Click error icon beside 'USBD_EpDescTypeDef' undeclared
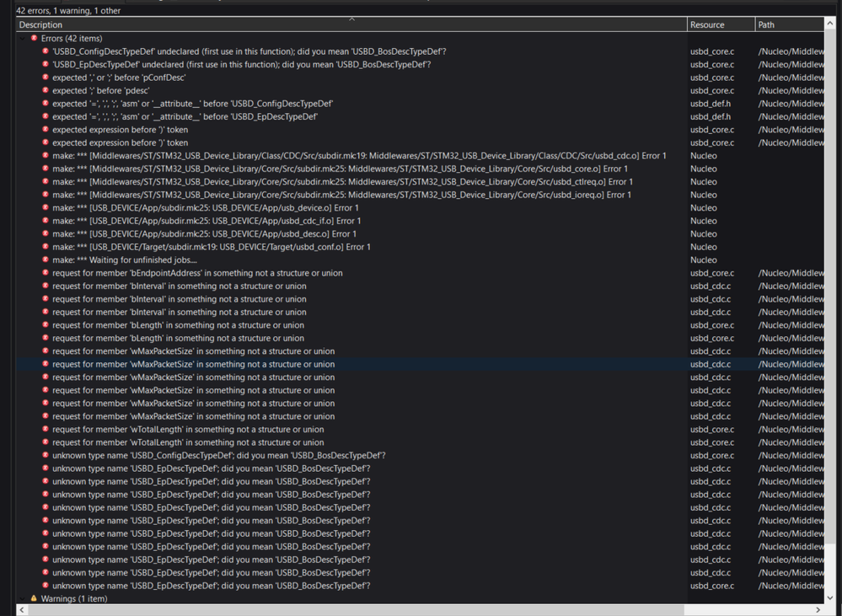The width and height of the screenshot is (842, 616). (46, 64)
